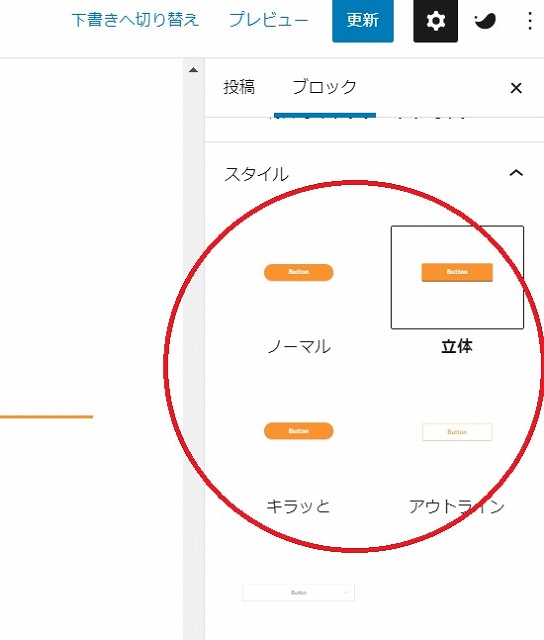Click the アウトライン style label
This screenshot has width=544, height=640.
457,507
